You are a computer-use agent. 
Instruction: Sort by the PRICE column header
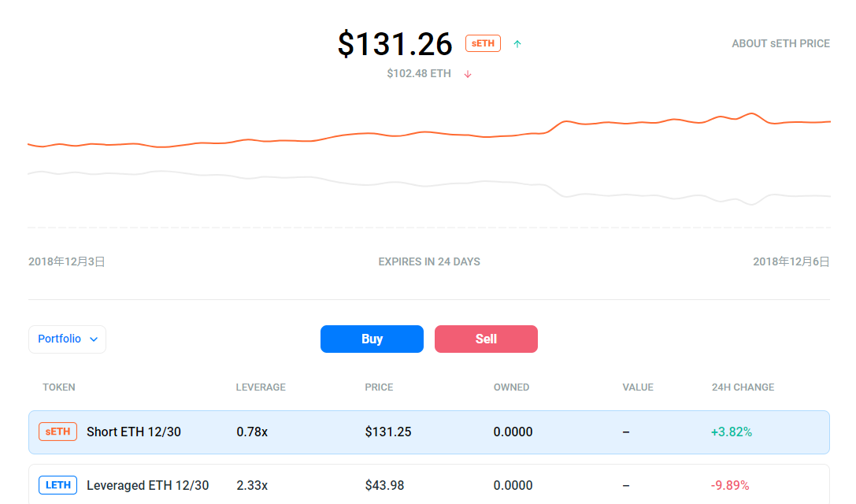click(x=379, y=387)
